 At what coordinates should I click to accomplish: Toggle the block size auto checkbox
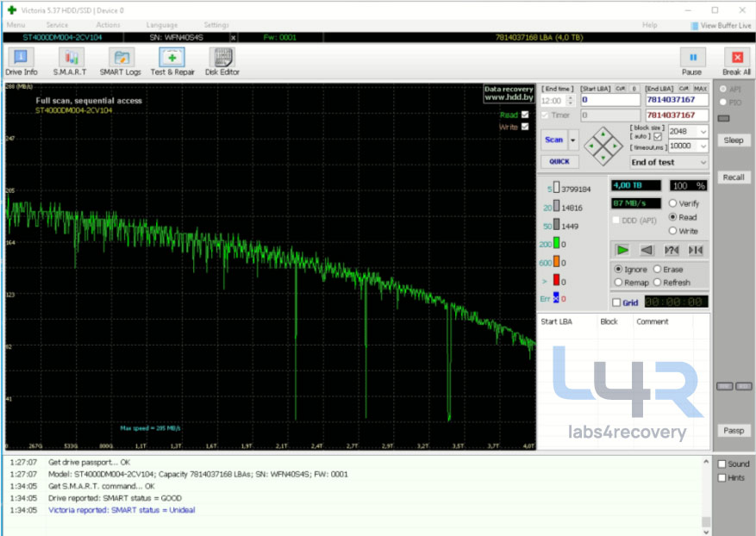[x=658, y=137]
